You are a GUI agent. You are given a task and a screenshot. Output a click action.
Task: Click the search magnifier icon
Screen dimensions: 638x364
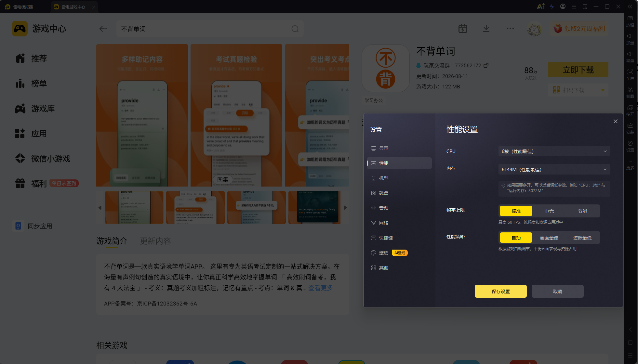pyautogui.click(x=295, y=29)
